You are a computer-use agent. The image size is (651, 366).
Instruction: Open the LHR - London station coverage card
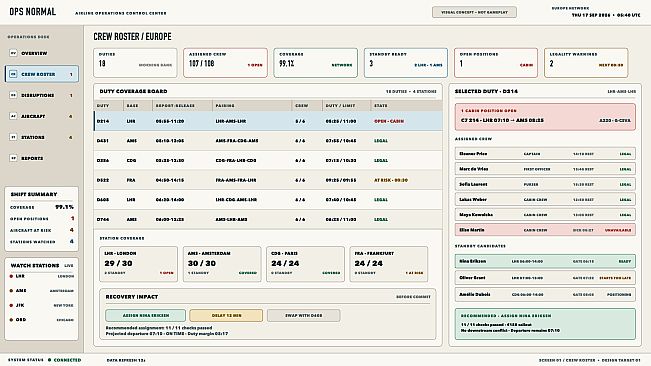click(138, 264)
